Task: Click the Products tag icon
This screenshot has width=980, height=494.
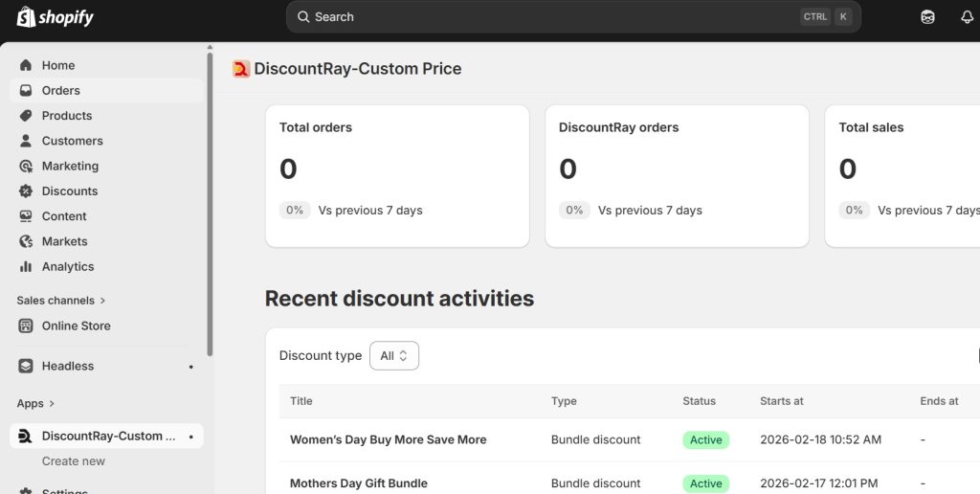Action: (26, 116)
